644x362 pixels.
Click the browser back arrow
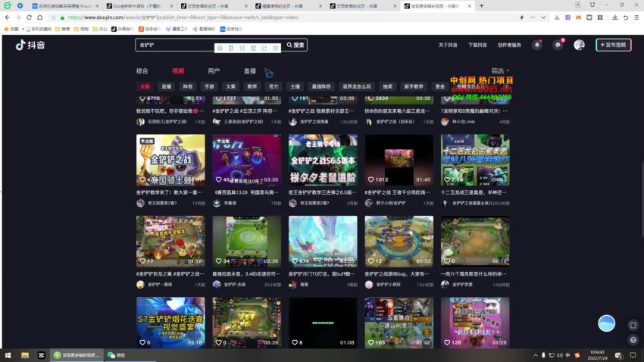pos(7,17)
